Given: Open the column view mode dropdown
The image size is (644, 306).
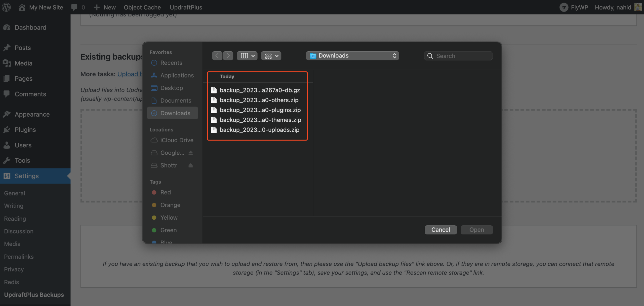Looking at the screenshot, I should coord(247,56).
